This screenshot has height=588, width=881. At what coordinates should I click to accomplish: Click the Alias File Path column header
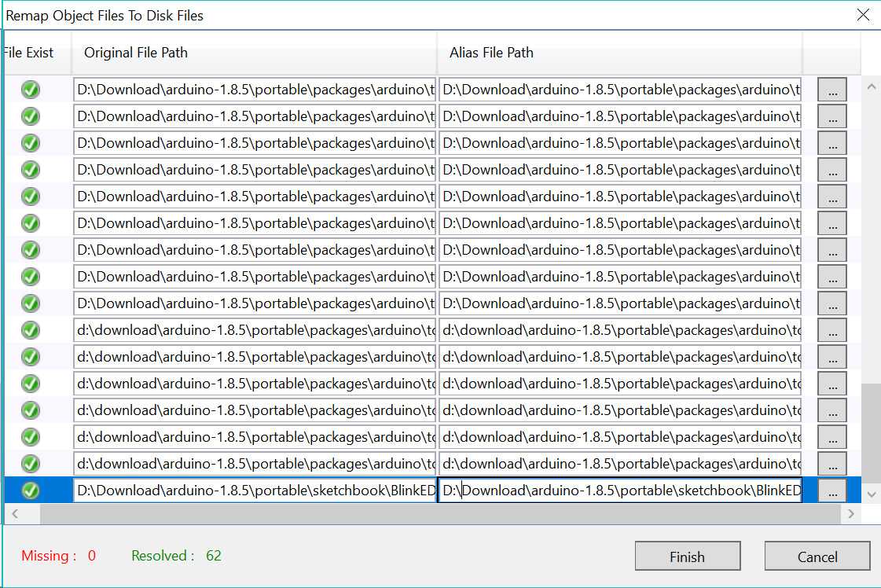pos(619,53)
